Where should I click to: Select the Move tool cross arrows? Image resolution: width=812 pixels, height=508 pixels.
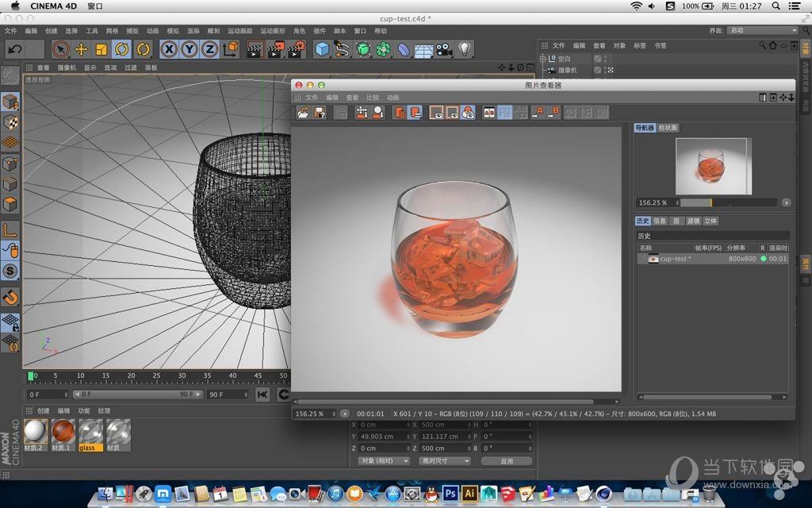82,50
